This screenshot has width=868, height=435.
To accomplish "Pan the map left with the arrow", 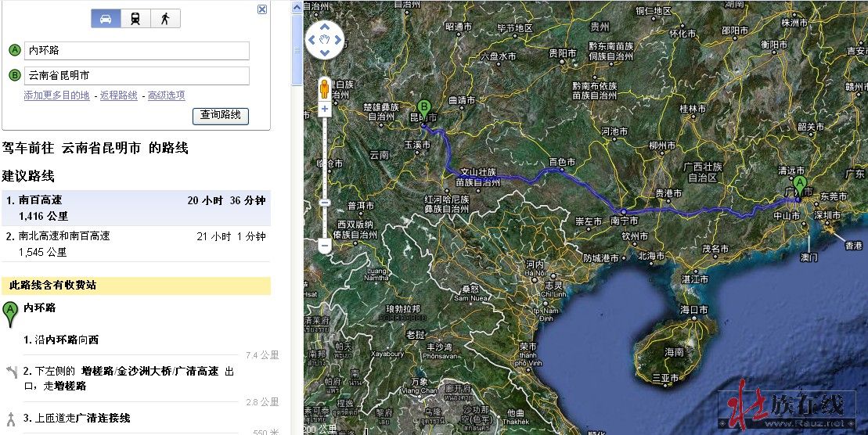I will [x=312, y=39].
